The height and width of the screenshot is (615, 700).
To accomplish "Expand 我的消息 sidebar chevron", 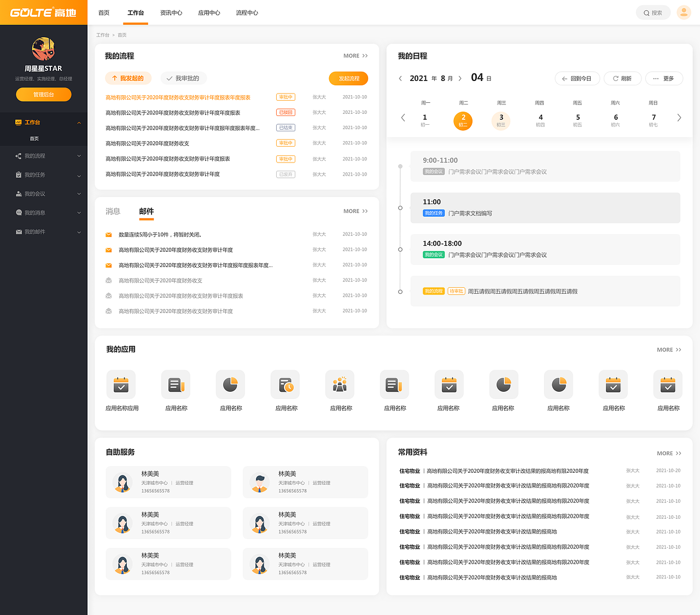I will pyautogui.click(x=79, y=213).
